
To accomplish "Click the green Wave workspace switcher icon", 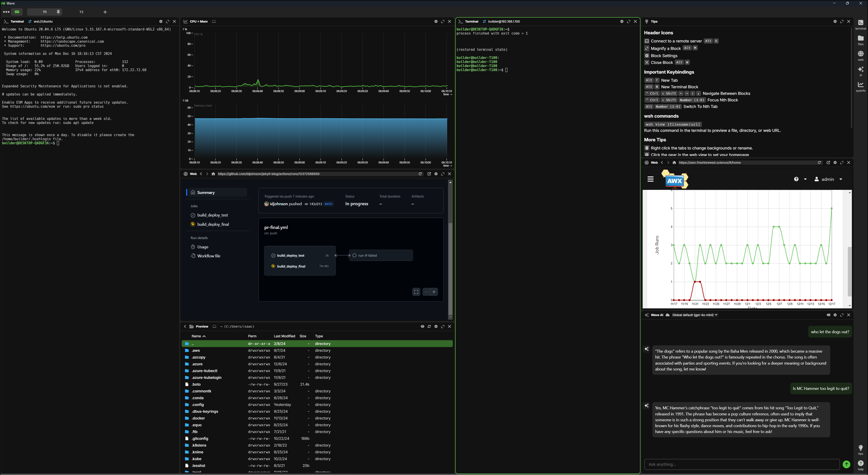I will pyautogui.click(x=17, y=12).
